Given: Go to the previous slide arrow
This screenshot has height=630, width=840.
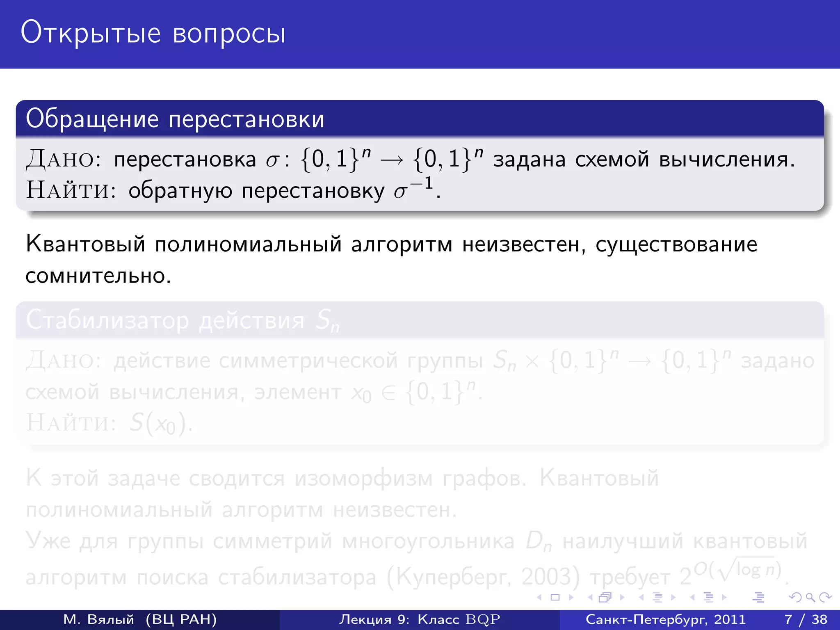Looking at the screenshot, I should coord(540,597).
